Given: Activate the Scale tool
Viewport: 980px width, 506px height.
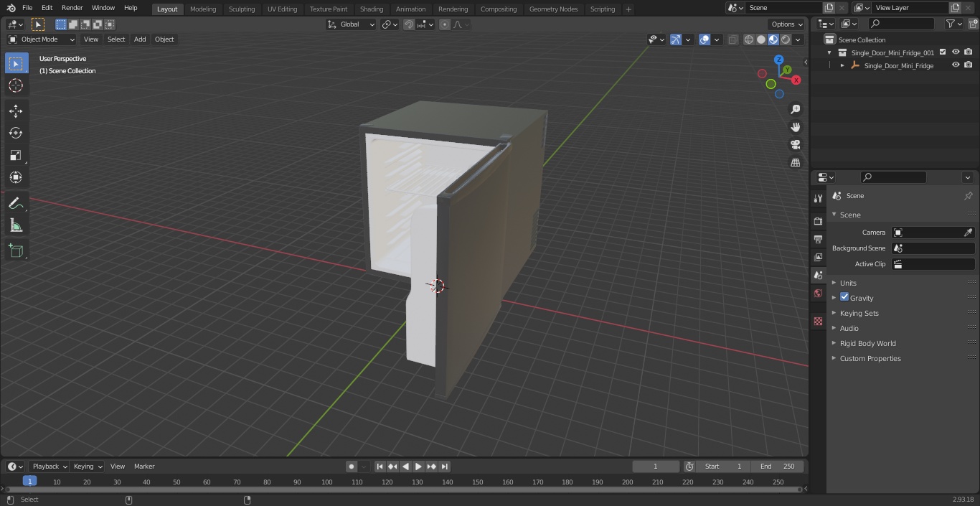Looking at the screenshot, I should click(16, 155).
